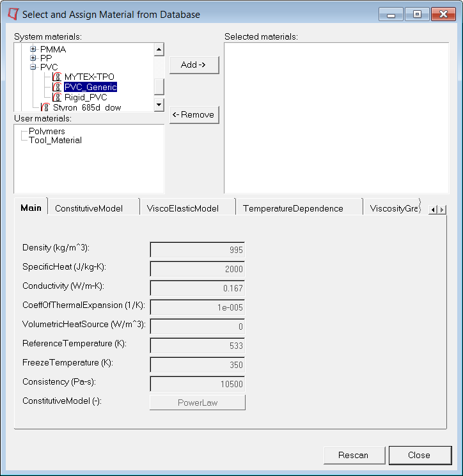Image resolution: width=463 pixels, height=476 pixels.
Task: Expand the PMMA tree node
Action: pos(33,49)
